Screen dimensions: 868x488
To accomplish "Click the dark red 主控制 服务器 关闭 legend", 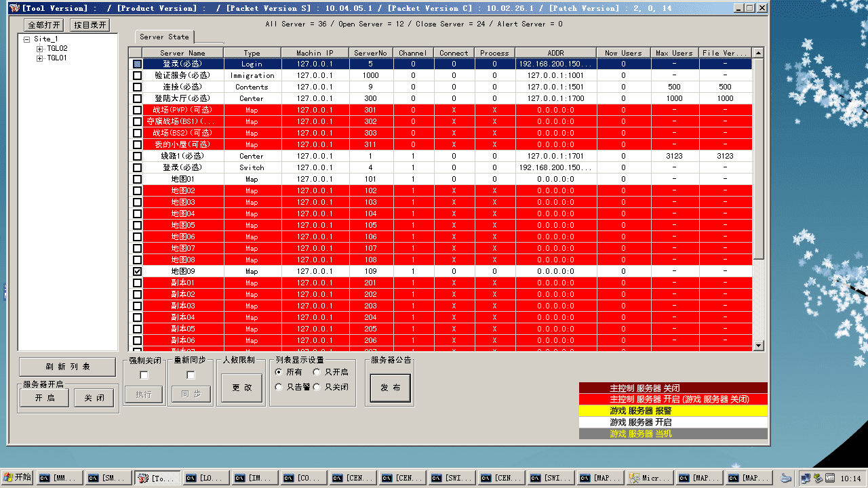I will 673,388.
